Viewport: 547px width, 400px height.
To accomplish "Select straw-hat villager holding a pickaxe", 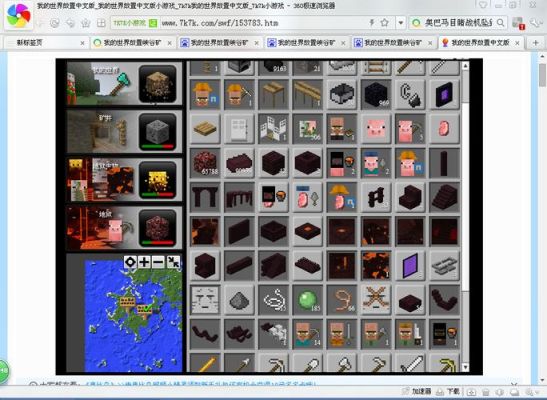I will coord(239,94).
